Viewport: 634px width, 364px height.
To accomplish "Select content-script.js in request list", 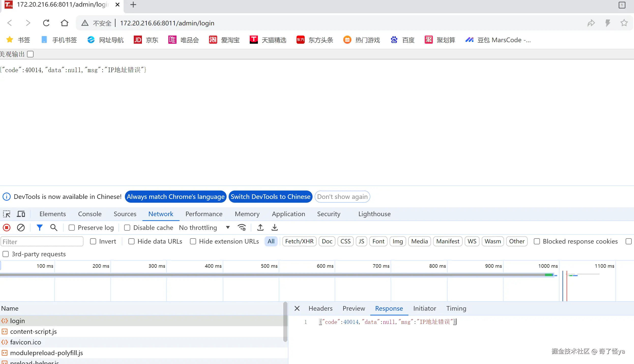I will (33, 331).
